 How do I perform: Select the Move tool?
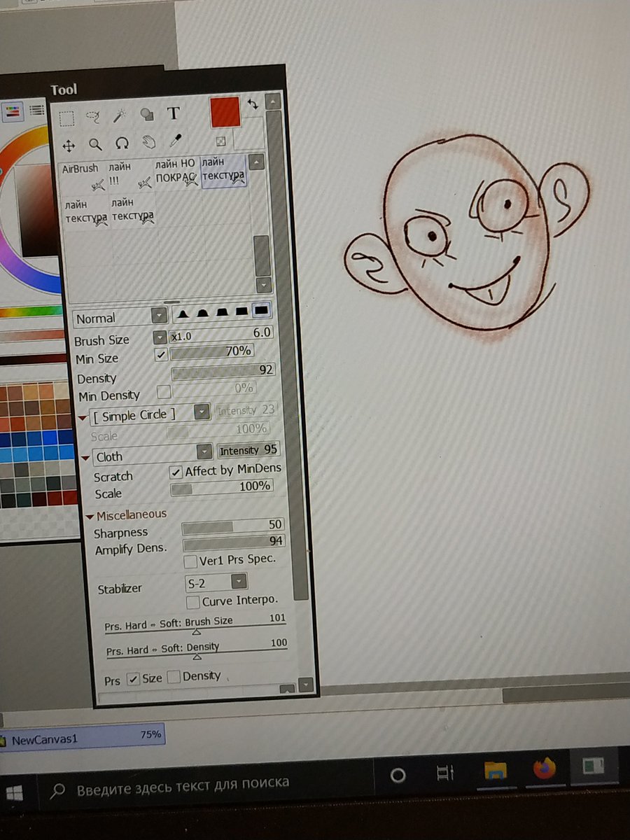coord(69,146)
